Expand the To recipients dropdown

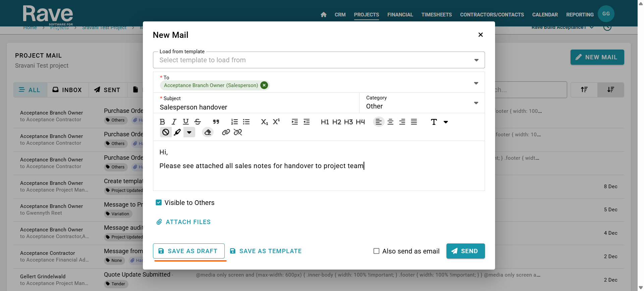tap(476, 83)
